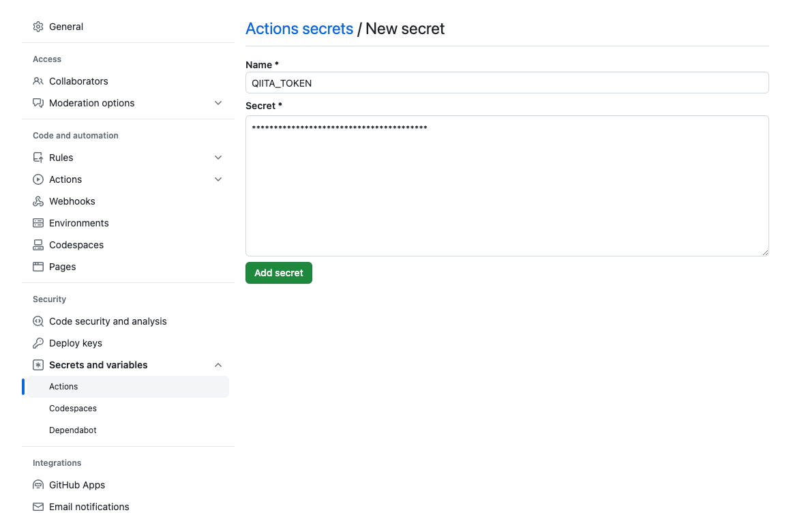Viewport: 791px width, 532px height.
Task: Expand the Rules dropdown chevron
Action: [218, 158]
